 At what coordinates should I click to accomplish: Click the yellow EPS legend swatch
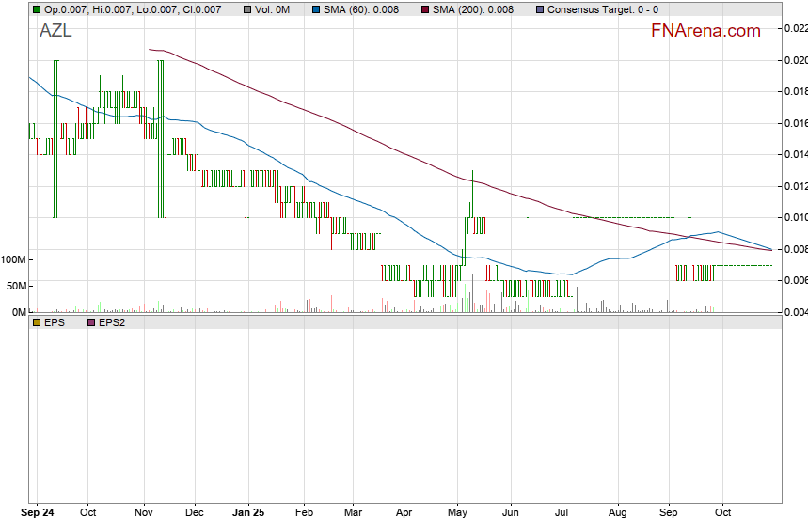point(36,322)
